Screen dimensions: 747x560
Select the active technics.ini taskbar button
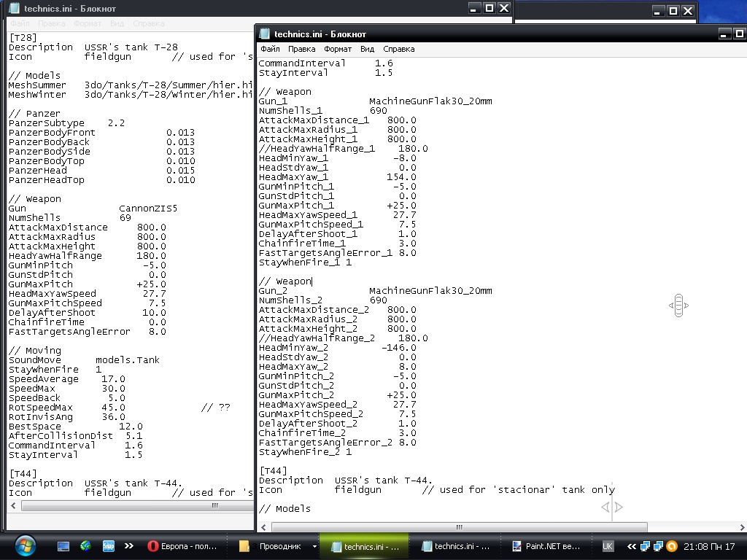pos(365,546)
